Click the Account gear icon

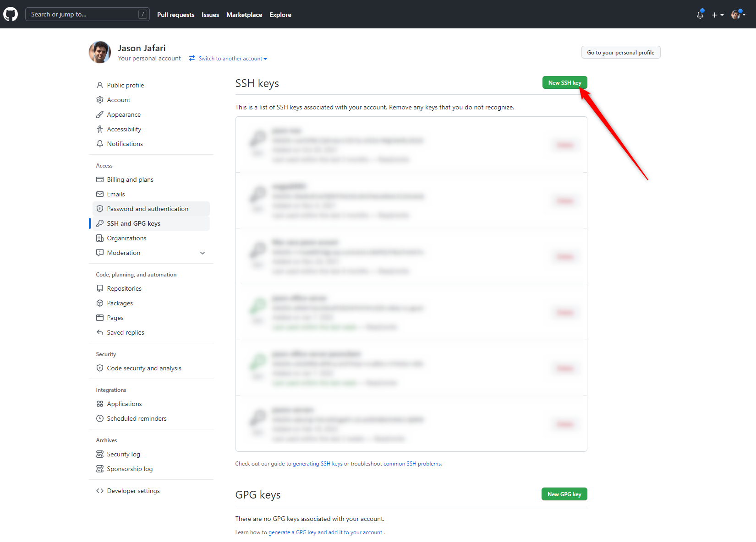(x=100, y=100)
